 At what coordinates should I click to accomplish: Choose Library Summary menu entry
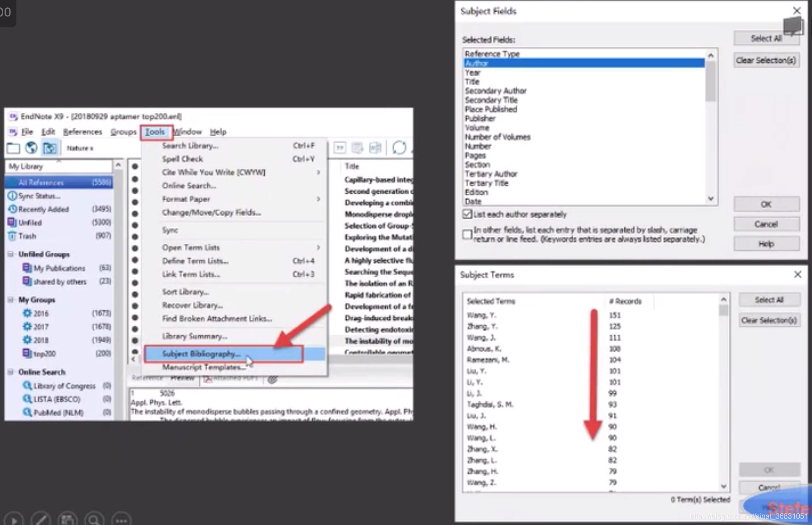(x=195, y=336)
